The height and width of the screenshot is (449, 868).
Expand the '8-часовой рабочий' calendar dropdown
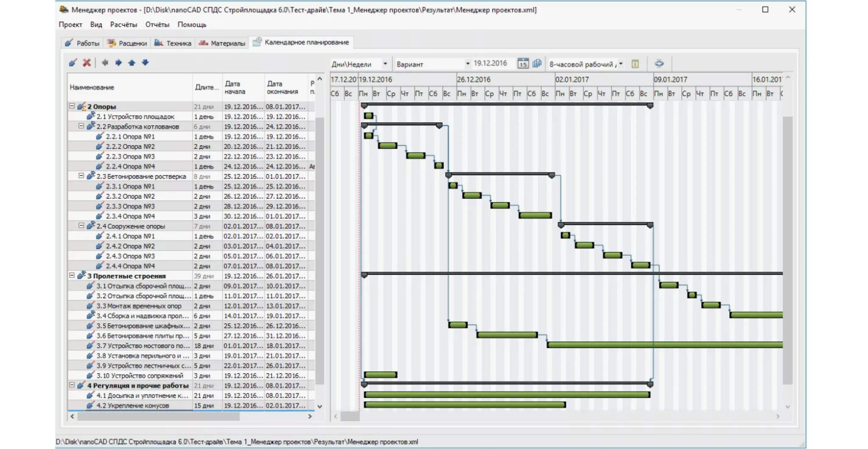[621, 64]
